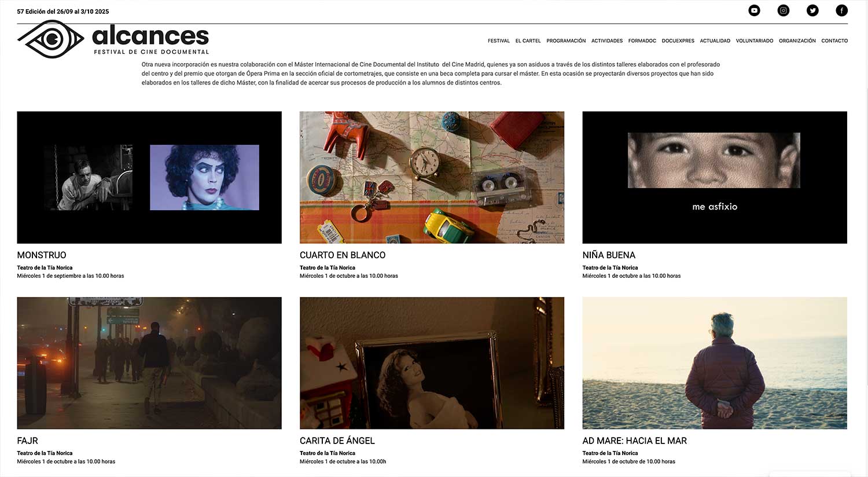Open the VOLUNTARIADO section

tap(755, 41)
